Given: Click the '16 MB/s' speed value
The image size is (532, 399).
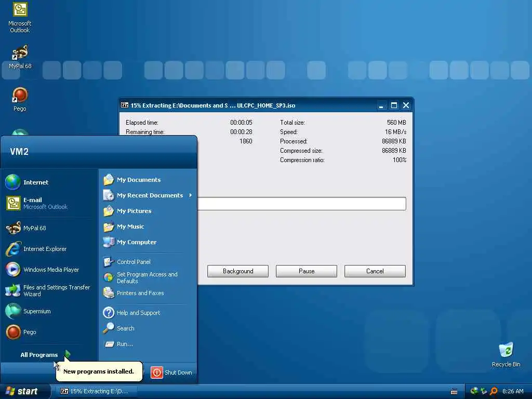Looking at the screenshot, I should click(395, 131).
